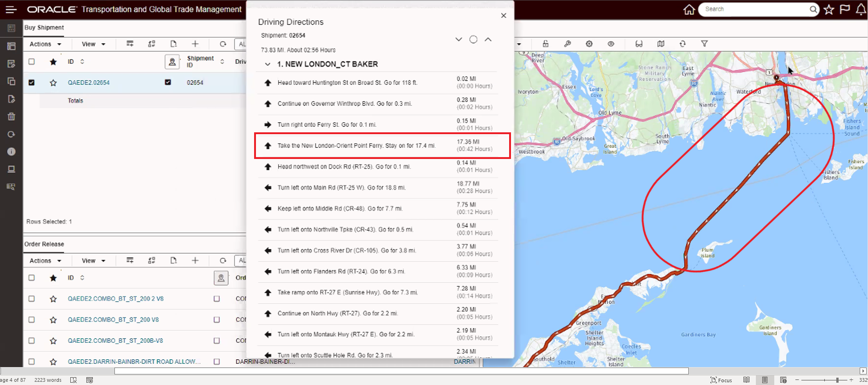Click the plus icon in Buy Shipment toolbar
This screenshot has width=868, height=385.
(195, 44)
